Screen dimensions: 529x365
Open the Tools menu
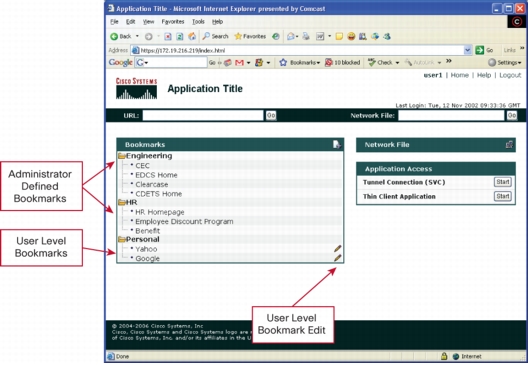198,22
